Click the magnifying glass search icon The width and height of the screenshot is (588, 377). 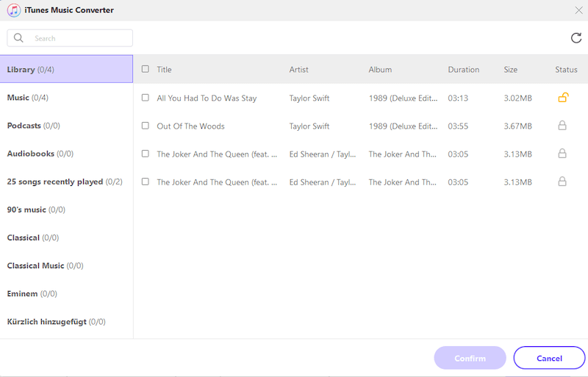click(x=18, y=38)
